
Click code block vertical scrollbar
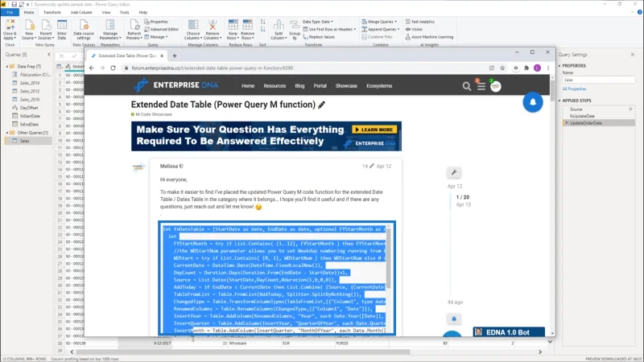tap(389, 257)
